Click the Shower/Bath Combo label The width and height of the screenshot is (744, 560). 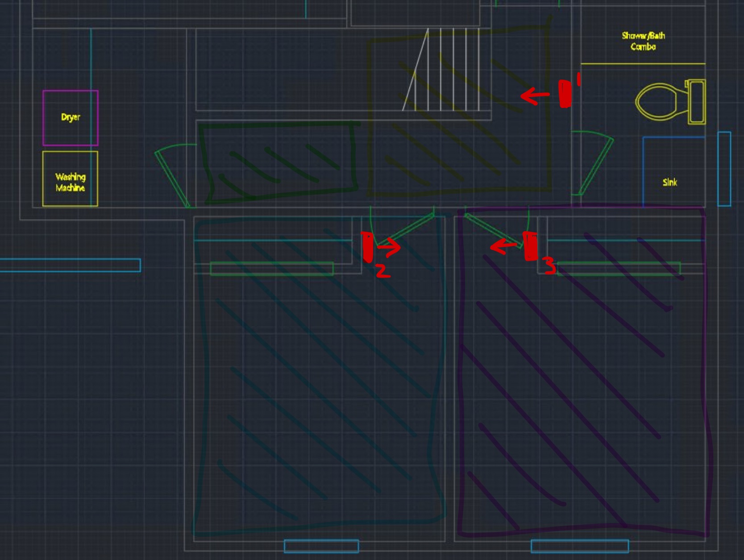click(643, 41)
